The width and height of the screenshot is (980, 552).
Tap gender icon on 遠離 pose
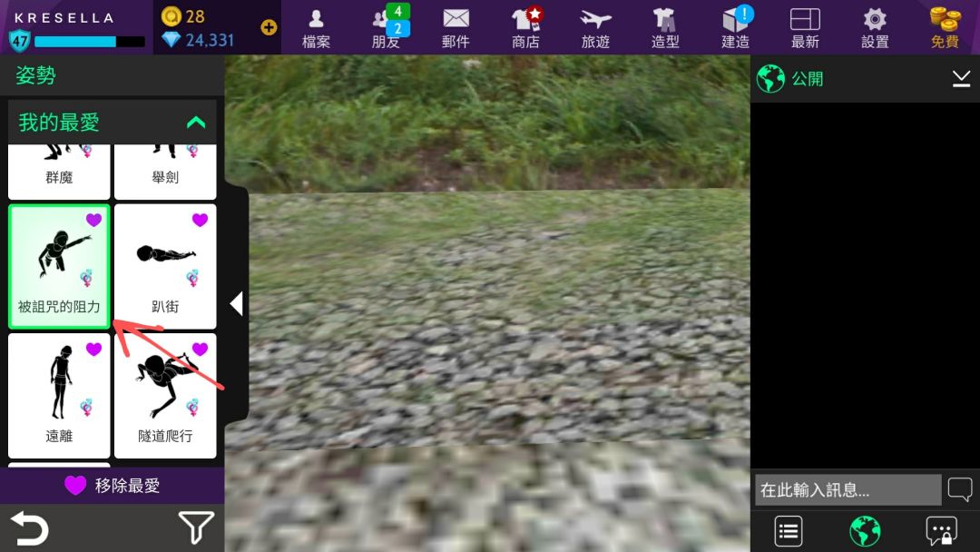(x=86, y=408)
